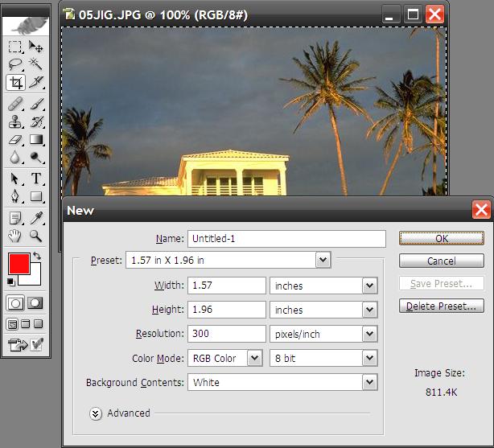This screenshot has height=448, width=494.
Task: Open the Height units dropdown
Action: [369, 310]
